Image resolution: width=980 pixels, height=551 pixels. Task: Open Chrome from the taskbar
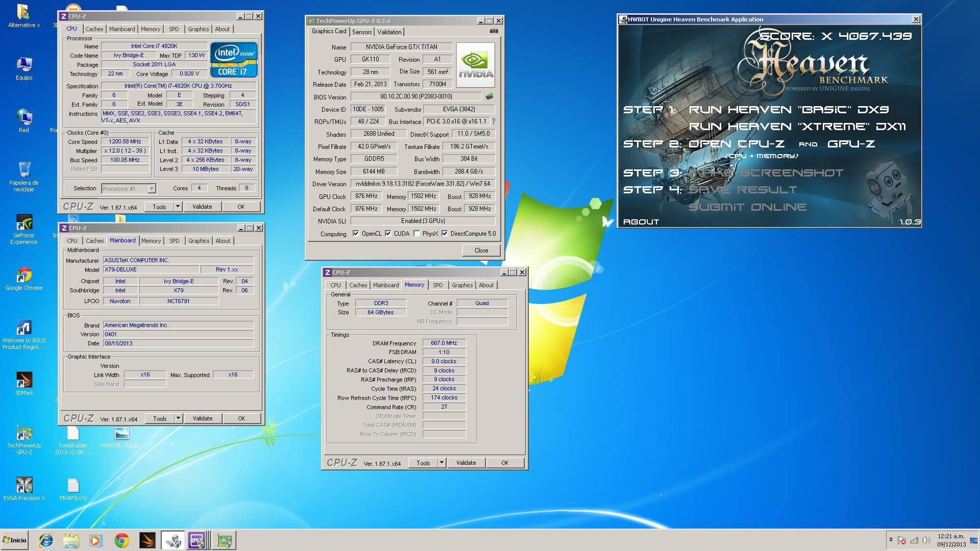click(121, 540)
